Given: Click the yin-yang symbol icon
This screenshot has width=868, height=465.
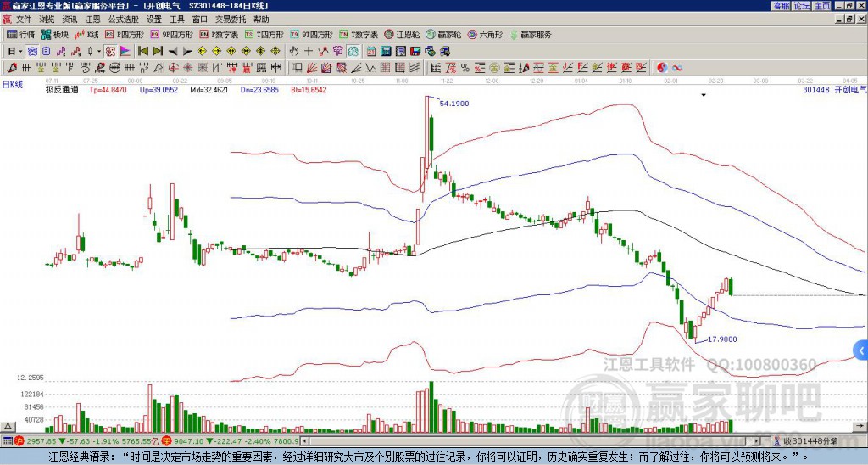Looking at the screenshot, I should (662, 68).
